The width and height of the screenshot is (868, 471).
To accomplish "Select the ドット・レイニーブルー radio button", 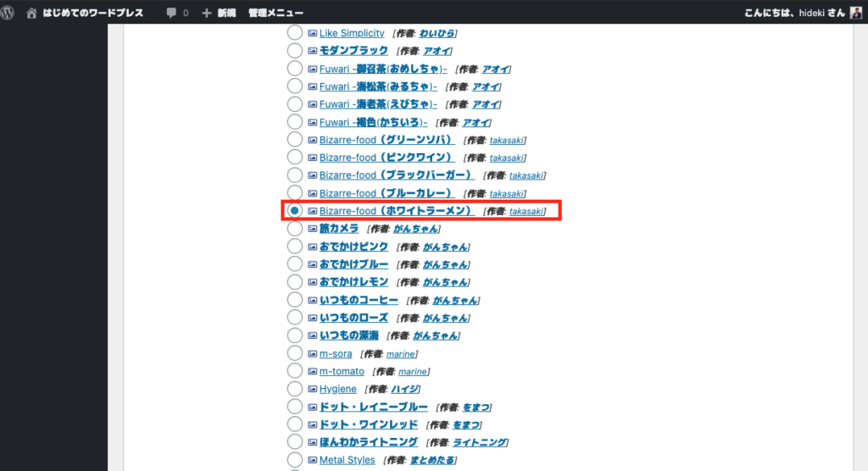I will (294, 407).
